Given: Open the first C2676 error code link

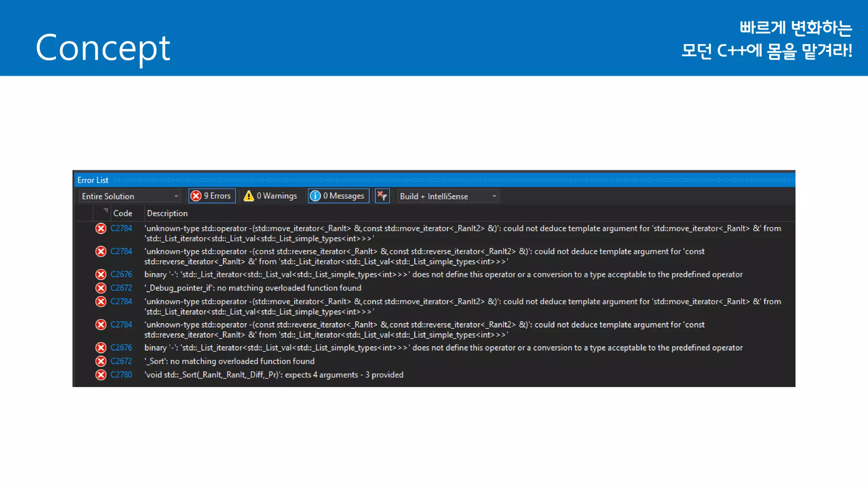Looking at the screenshot, I should coord(121,274).
